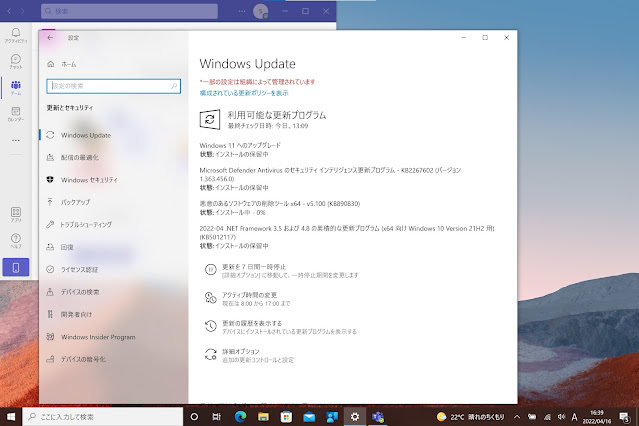
Task: Click history icon beside 更新の履歴を表示する
Action: (x=210, y=326)
